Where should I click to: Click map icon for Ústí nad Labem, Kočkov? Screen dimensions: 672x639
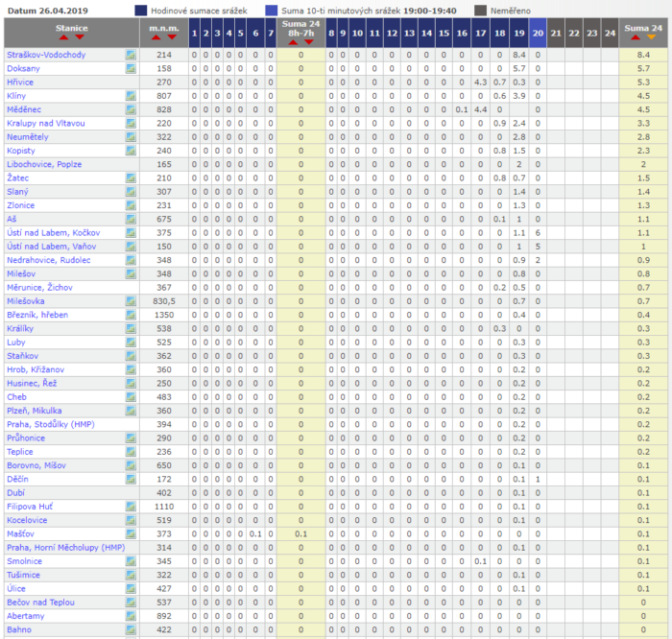click(x=131, y=232)
